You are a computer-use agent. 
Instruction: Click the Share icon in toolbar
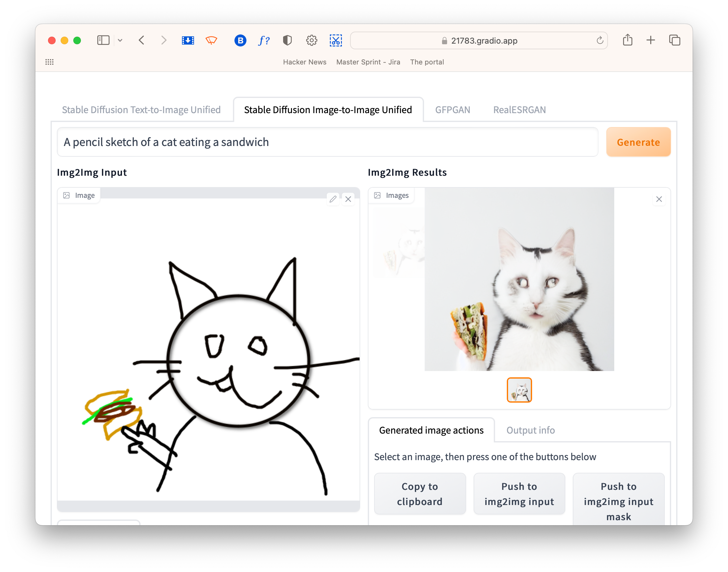pos(628,40)
